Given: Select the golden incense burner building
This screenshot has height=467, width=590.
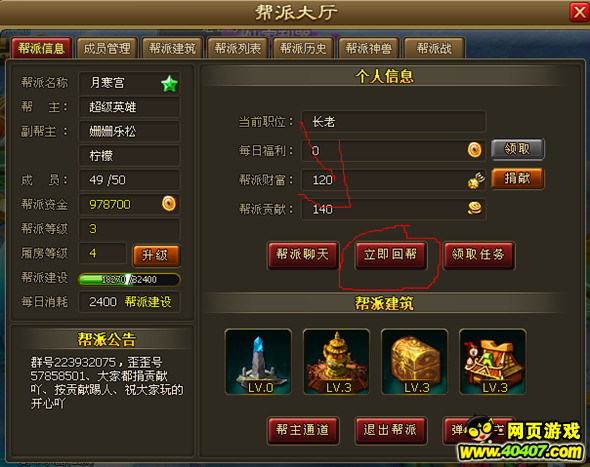Looking at the screenshot, I should (336, 362).
